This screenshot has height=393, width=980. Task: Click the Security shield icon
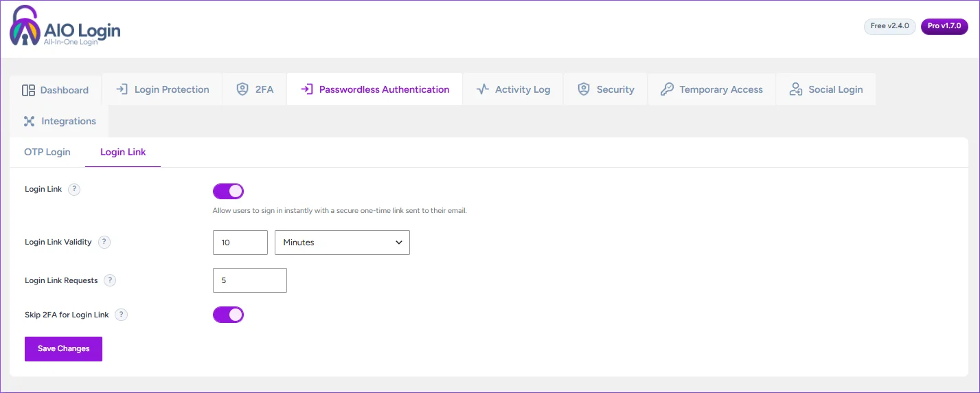pyautogui.click(x=584, y=89)
